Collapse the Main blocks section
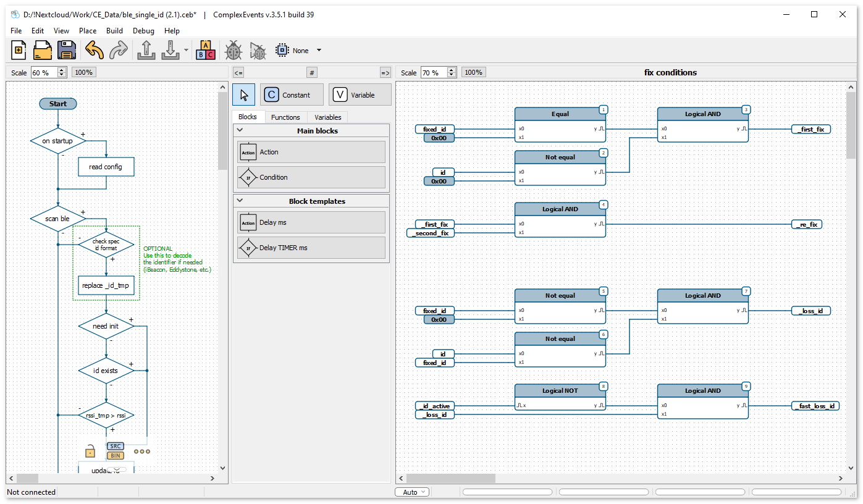 coord(240,130)
